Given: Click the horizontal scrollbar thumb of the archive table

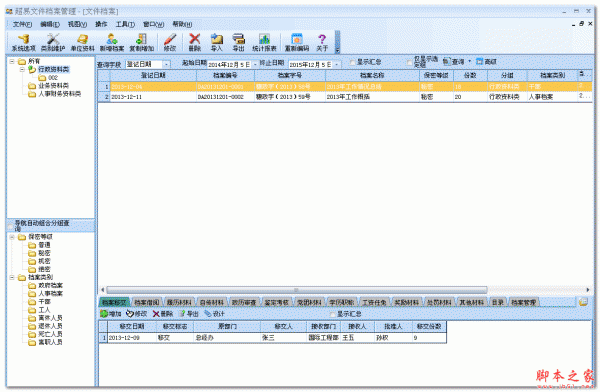Looking at the screenshot, I should (297, 290).
